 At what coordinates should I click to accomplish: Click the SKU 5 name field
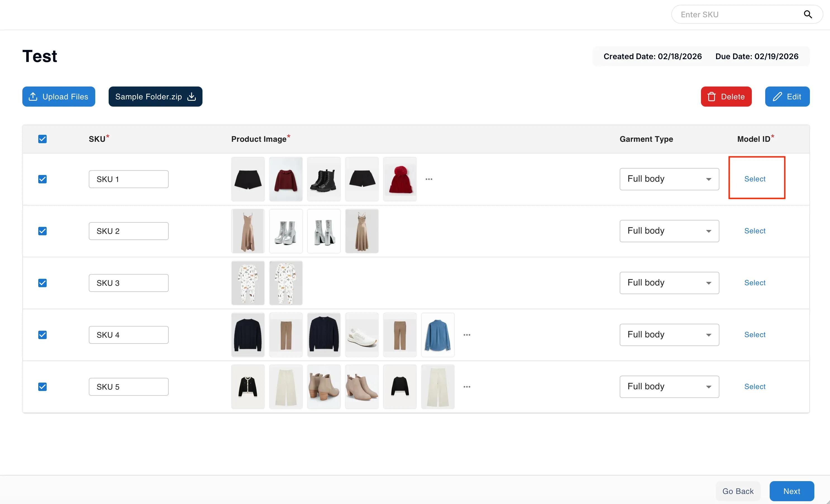[128, 387]
